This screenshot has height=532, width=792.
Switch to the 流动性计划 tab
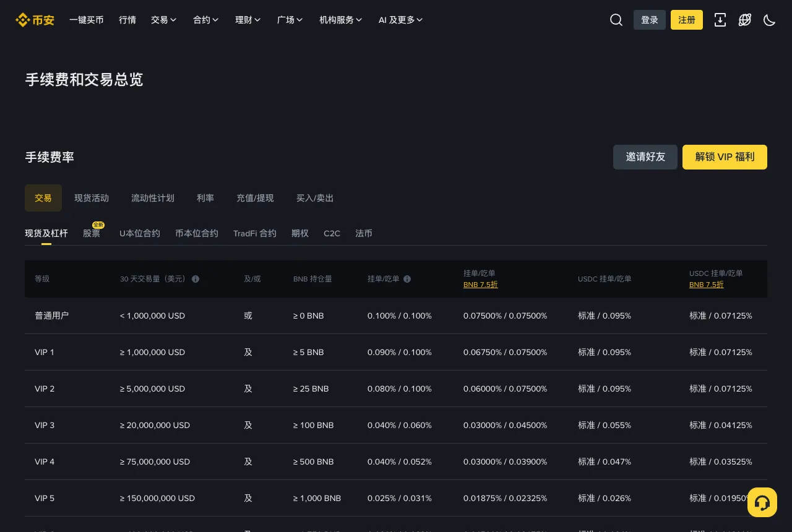pos(153,198)
